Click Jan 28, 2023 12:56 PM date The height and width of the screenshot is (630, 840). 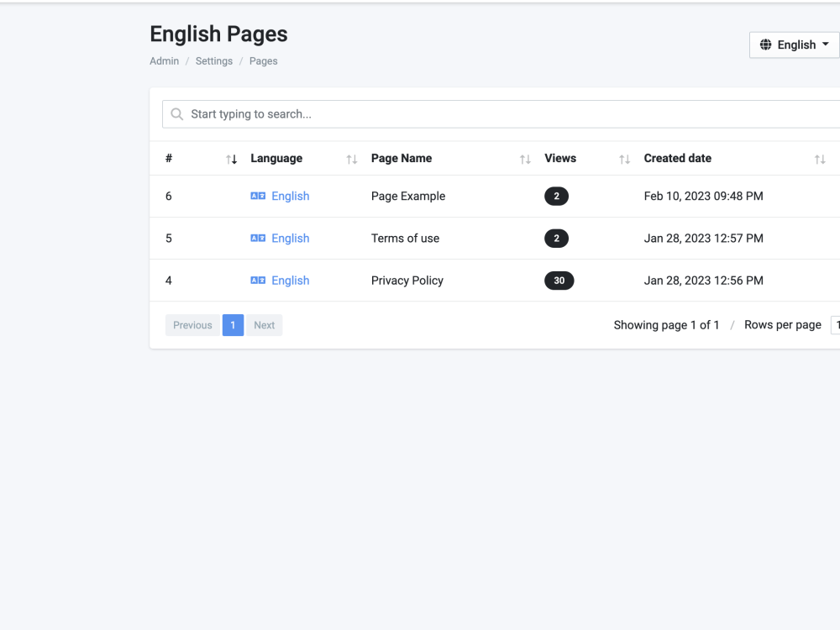[703, 281]
